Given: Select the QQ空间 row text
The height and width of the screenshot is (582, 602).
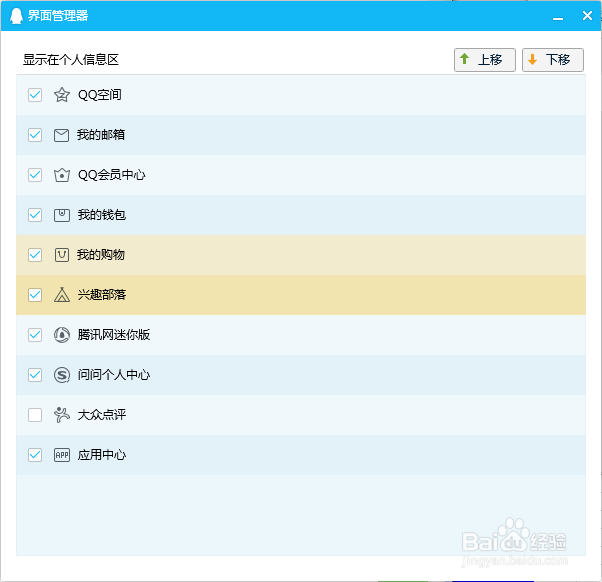Looking at the screenshot, I should tap(100, 95).
